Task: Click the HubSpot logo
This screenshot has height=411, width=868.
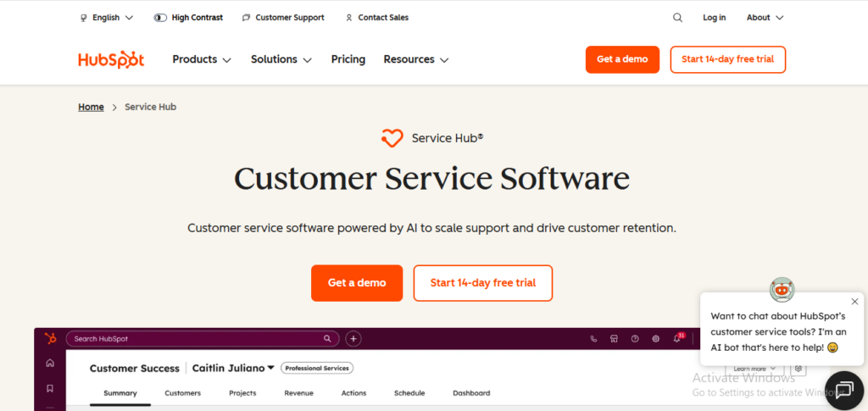Action: [x=111, y=59]
